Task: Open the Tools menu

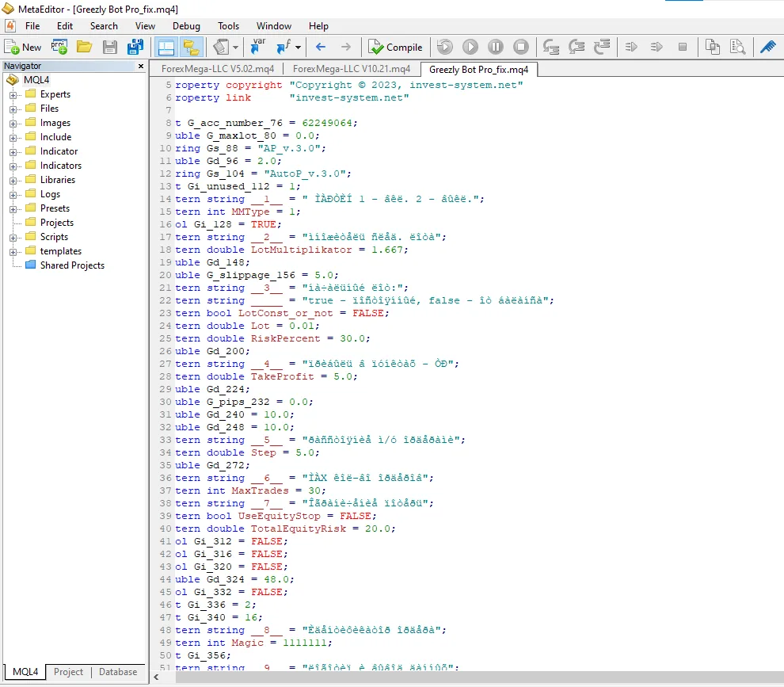Action: coord(229,26)
